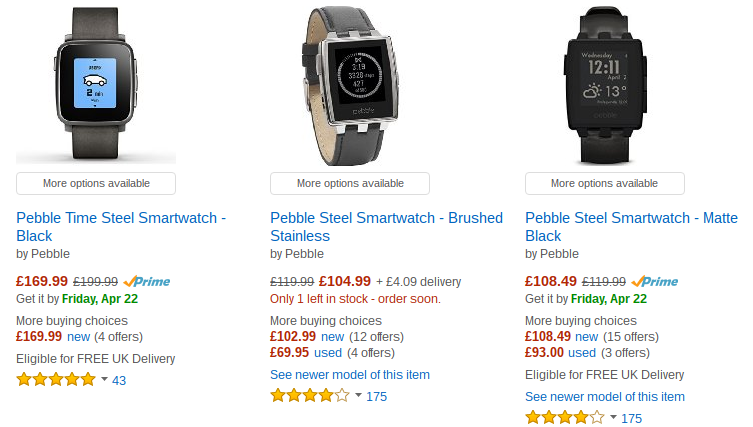Click the Prime logo beside £169.99
The image size is (753, 427).
(x=146, y=281)
